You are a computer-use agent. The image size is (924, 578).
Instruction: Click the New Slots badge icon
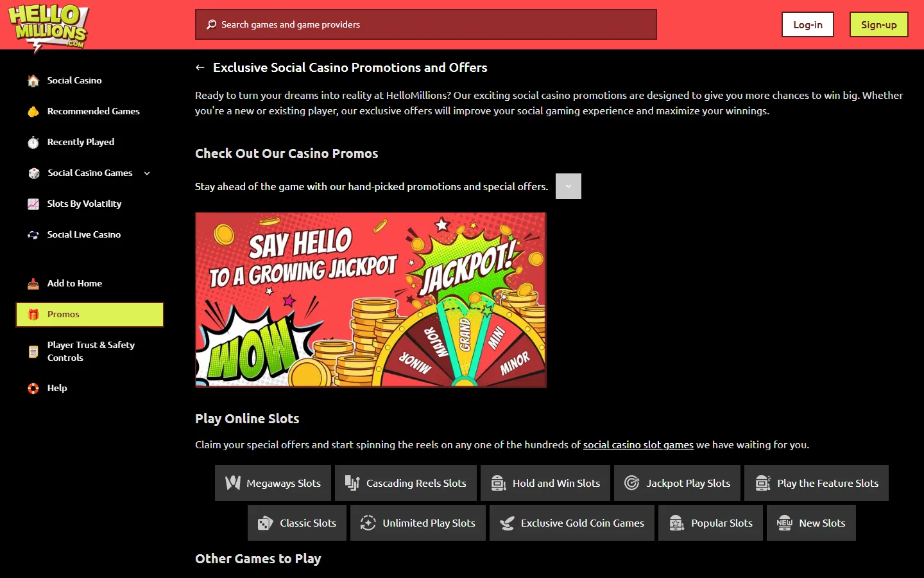pyautogui.click(x=783, y=523)
